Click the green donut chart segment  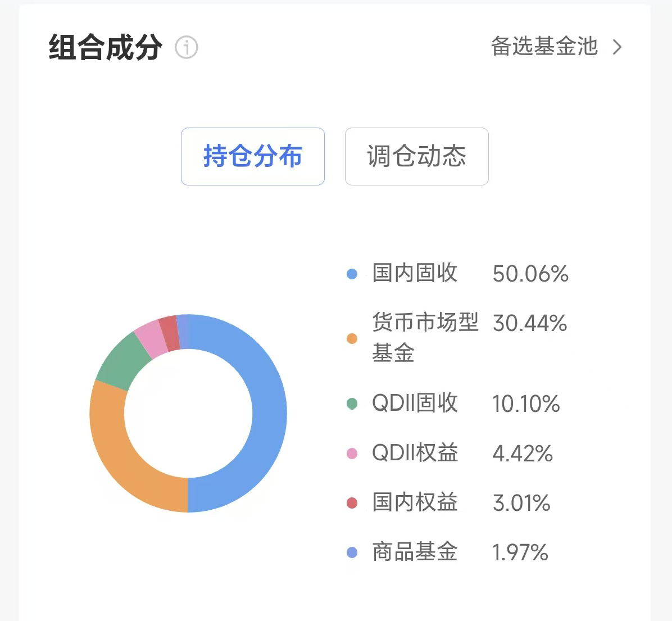tap(122, 359)
